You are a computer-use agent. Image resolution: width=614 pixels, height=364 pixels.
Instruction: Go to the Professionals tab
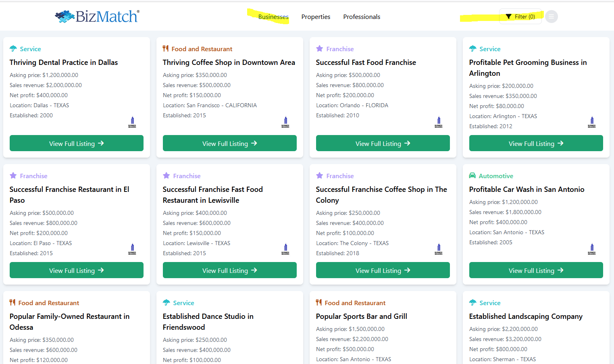pos(362,17)
